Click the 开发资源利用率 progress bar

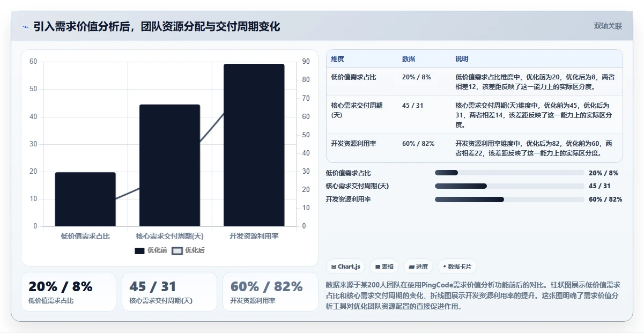(509, 199)
